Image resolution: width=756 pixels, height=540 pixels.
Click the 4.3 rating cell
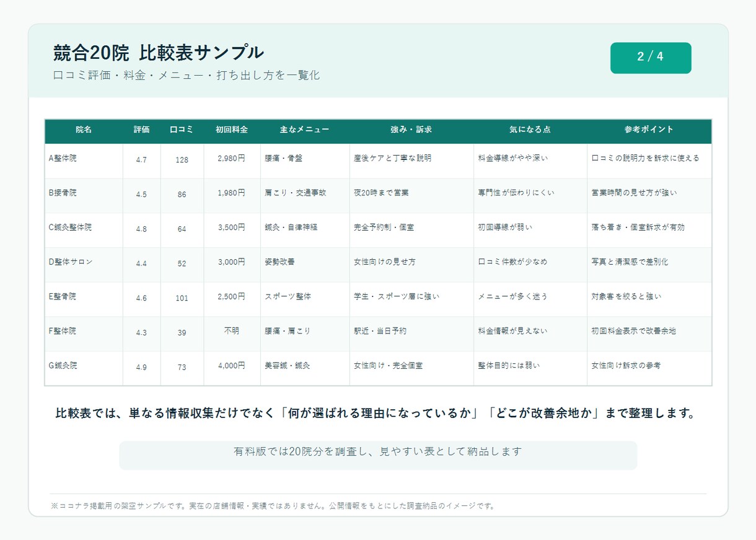[x=141, y=333]
